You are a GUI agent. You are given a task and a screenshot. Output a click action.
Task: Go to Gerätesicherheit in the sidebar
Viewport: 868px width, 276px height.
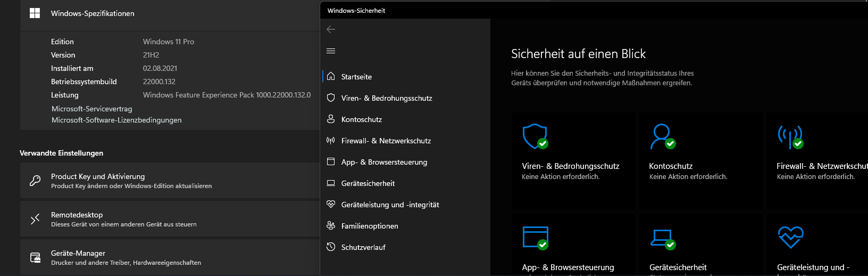[368, 183]
